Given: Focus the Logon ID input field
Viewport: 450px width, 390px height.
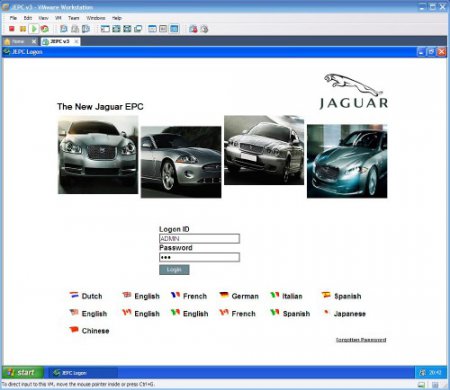Looking at the screenshot, I should tap(199, 238).
